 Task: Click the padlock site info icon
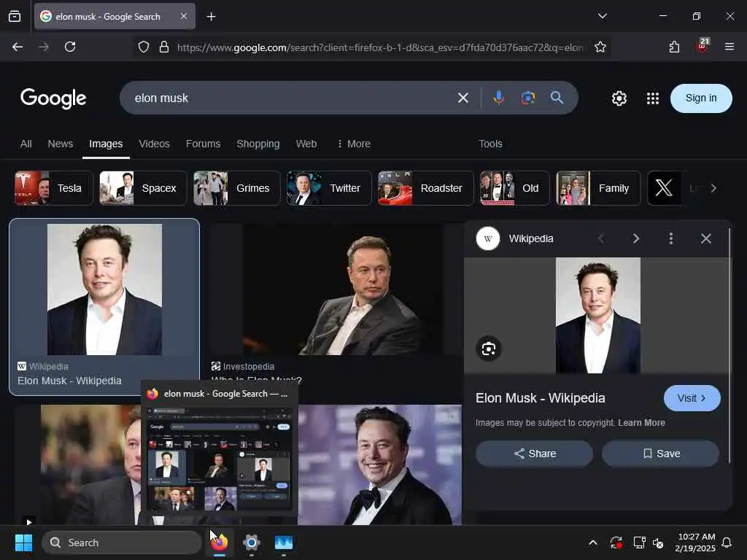164,47
